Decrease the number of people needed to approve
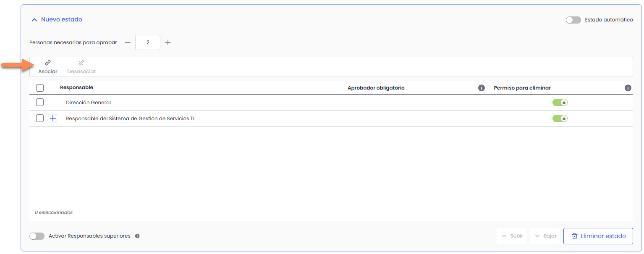The image size is (644, 254). coord(128,42)
